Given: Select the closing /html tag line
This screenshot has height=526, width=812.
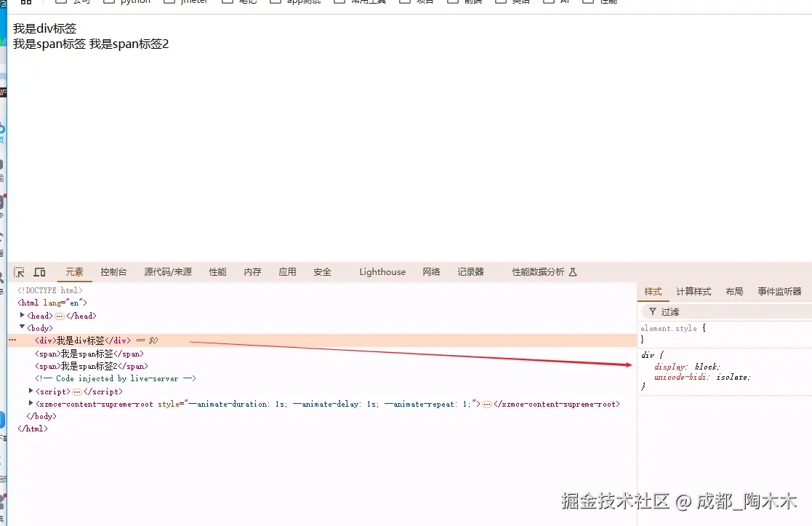Looking at the screenshot, I should point(33,429).
